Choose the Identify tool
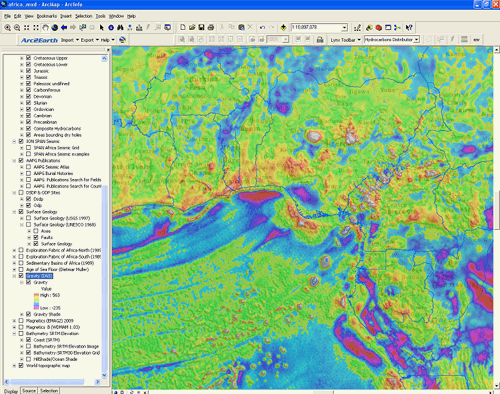 (111, 28)
